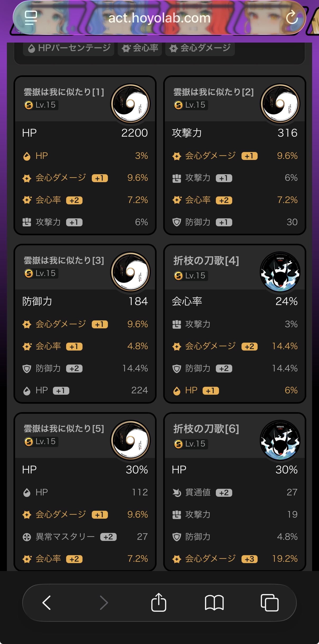319x644 pixels.
Task: Select the 会心ダメージ stat tag at top
Action: 200,48
